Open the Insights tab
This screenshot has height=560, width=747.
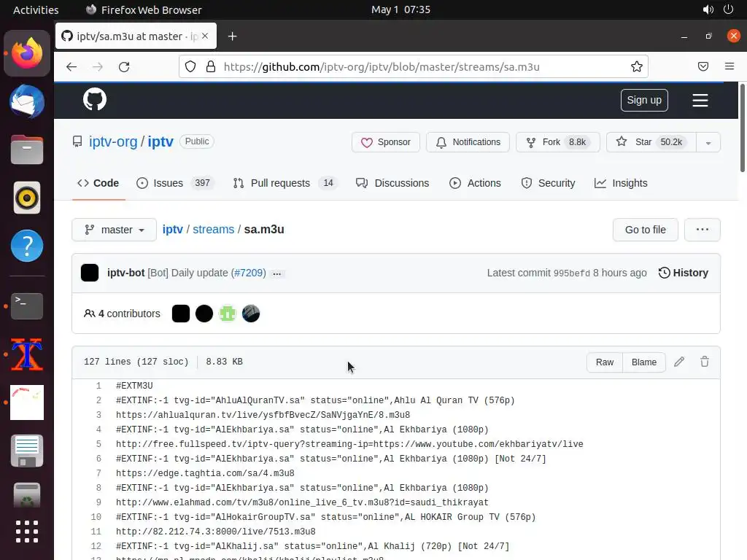pyautogui.click(x=621, y=183)
